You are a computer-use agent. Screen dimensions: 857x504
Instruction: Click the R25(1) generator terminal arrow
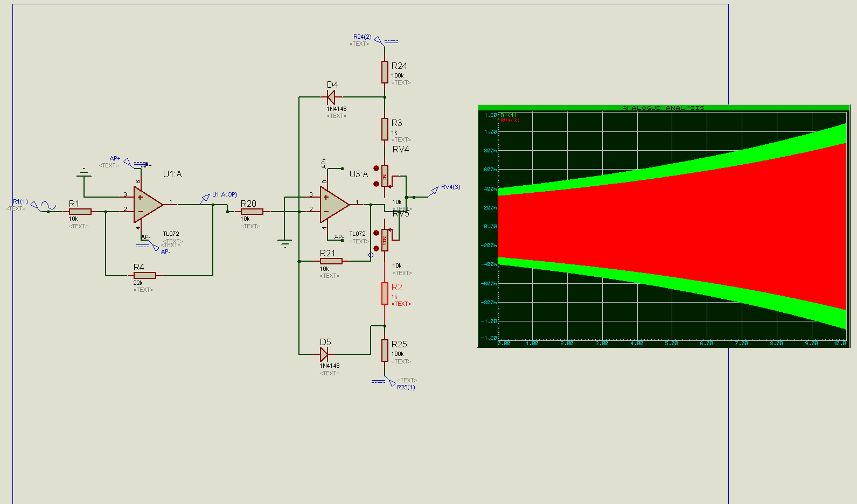(x=391, y=382)
